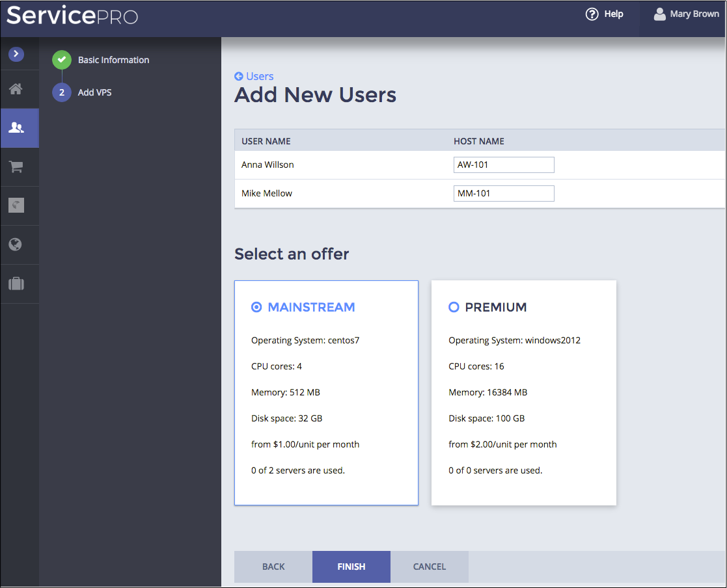Screen dimensions: 727x588
Task: Open the shopping cart icon in sidebar
Action: coord(16,167)
